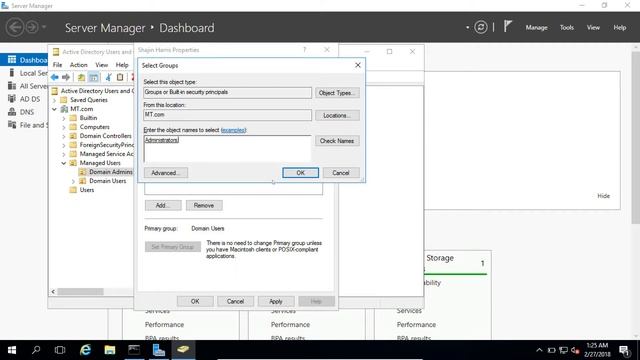Open Advanced search in Select Groups

coord(166,173)
